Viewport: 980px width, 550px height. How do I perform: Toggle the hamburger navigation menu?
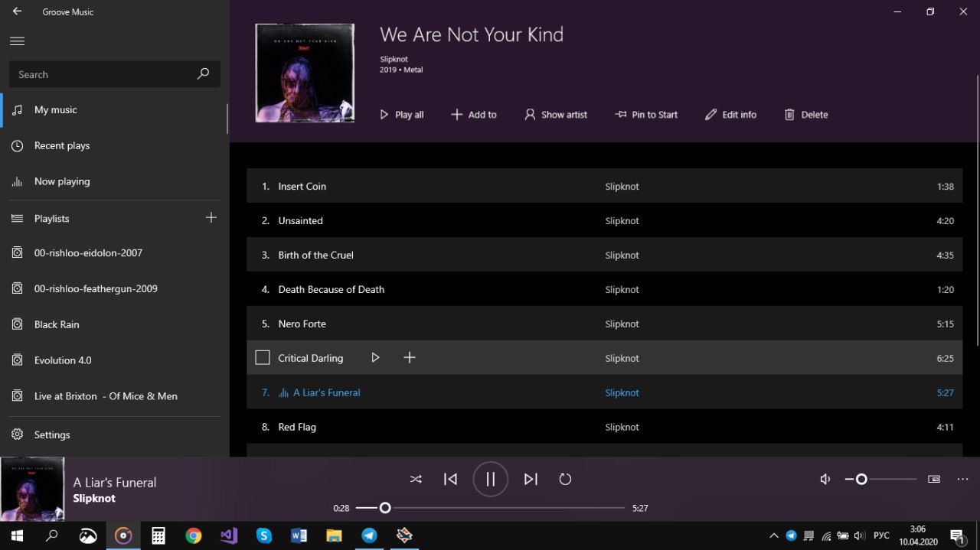tap(17, 41)
